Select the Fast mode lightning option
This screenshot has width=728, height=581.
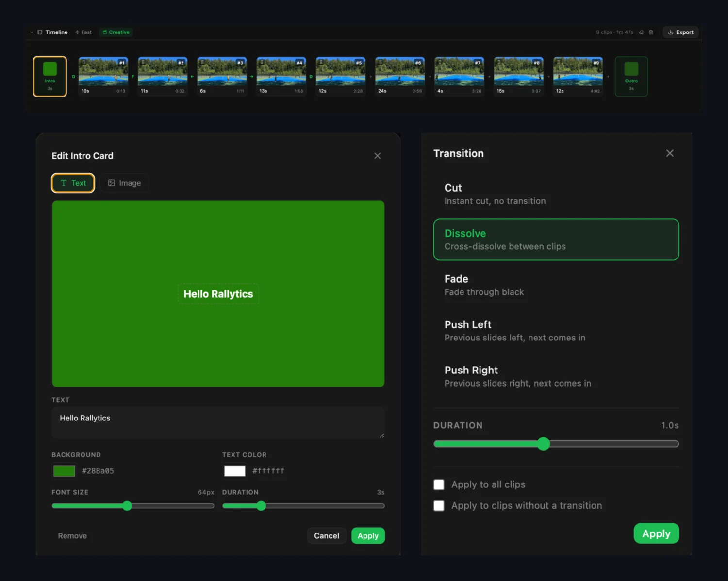pos(83,32)
